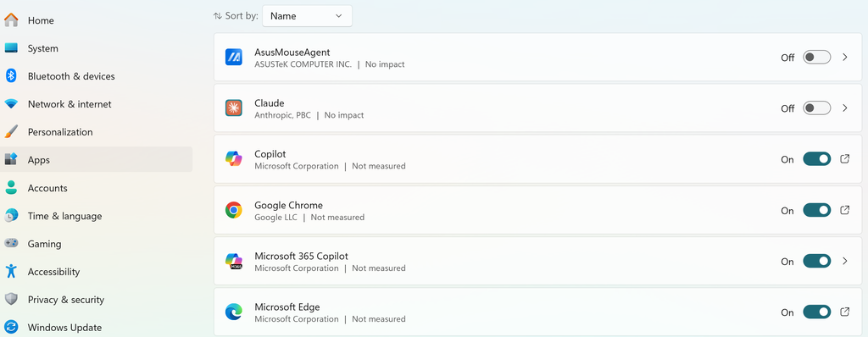Open Privacy & security section
Screen dimensions: 868x337
pyautogui.click(x=97, y=300)
